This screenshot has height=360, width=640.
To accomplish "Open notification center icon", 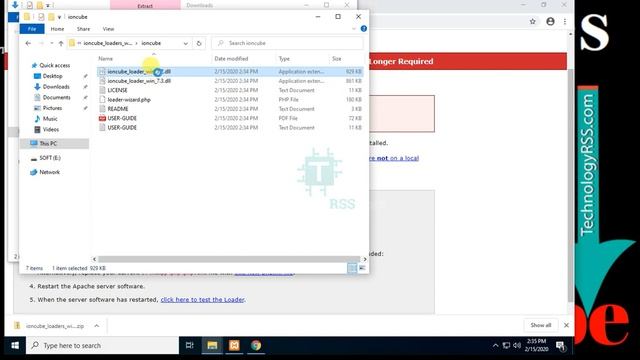I will pyautogui.click(x=560, y=346).
